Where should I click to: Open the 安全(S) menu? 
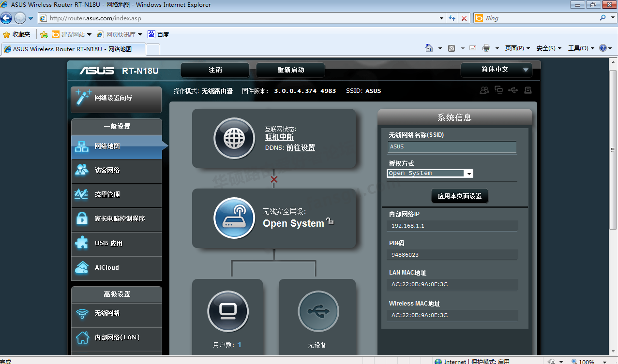point(549,48)
